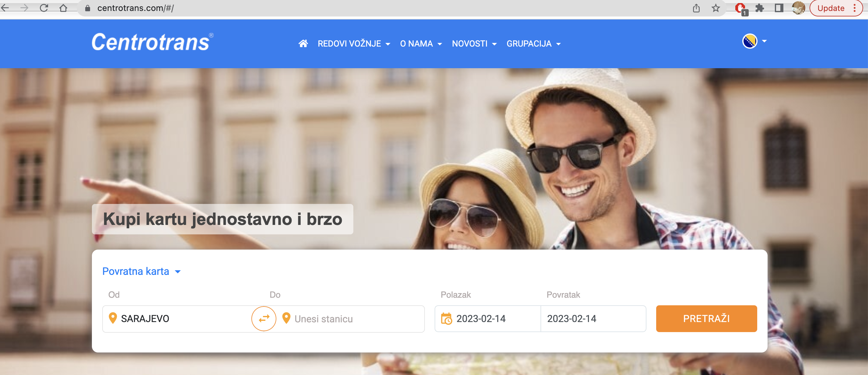Viewport: 868px width, 375px height.
Task: Click the heading 'Kupi kartu jednostavno i brzo'
Action: point(222,219)
